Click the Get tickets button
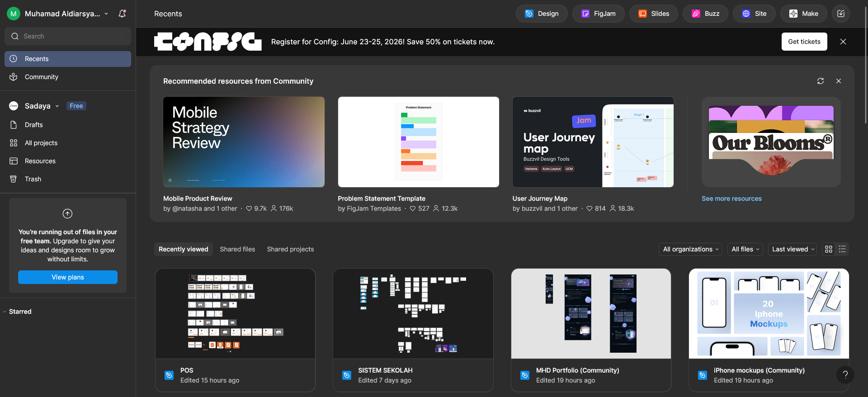 [804, 42]
